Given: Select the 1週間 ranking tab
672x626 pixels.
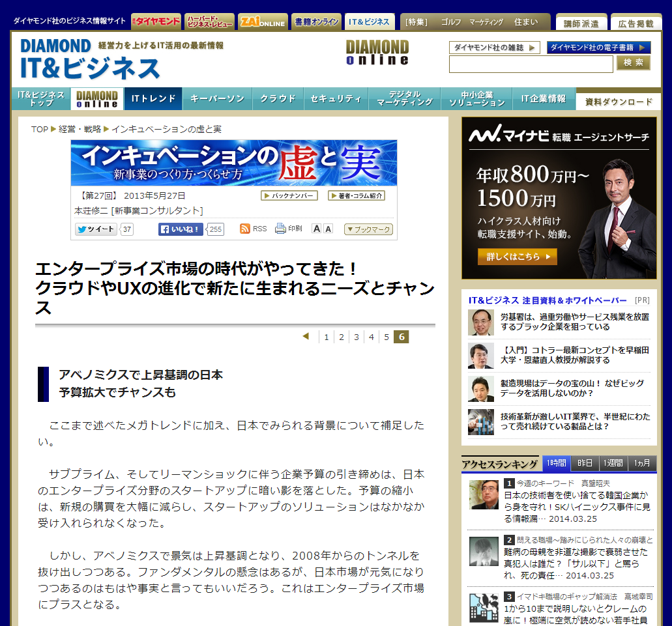Looking at the screenshot, I should click(613, 463).
